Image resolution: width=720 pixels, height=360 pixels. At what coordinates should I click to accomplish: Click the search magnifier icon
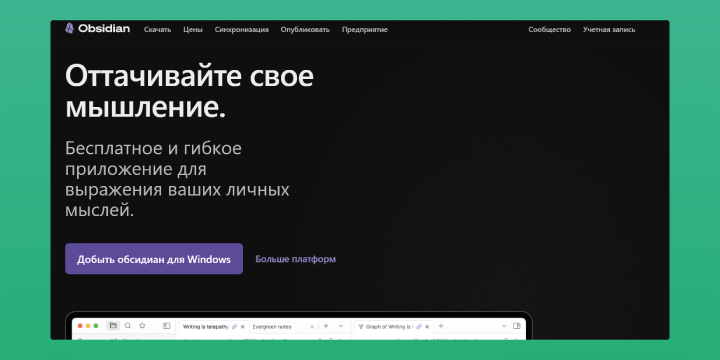click(x=128, y=326)
